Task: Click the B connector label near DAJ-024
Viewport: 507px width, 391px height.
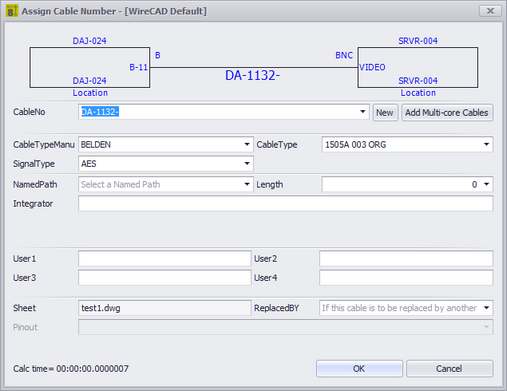Action: pyautogui.click(x=158, y=55)
